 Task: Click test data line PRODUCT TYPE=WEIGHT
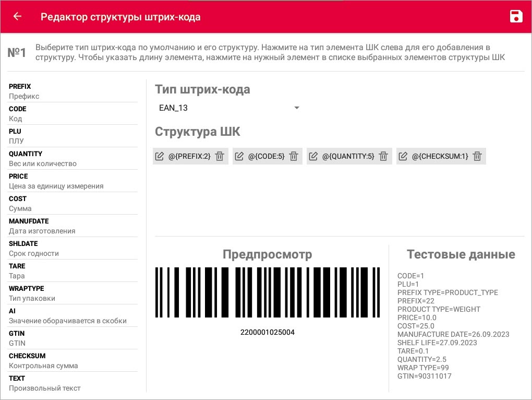coord(439,309)
